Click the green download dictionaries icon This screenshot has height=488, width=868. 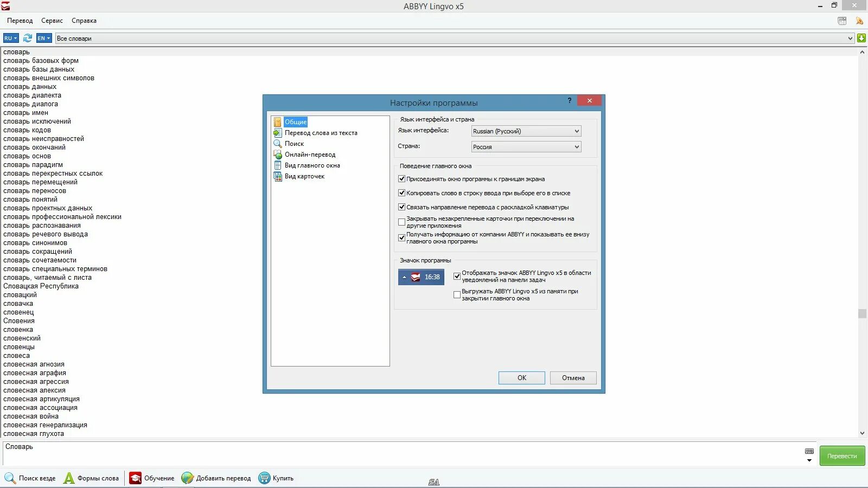[861, 38]
